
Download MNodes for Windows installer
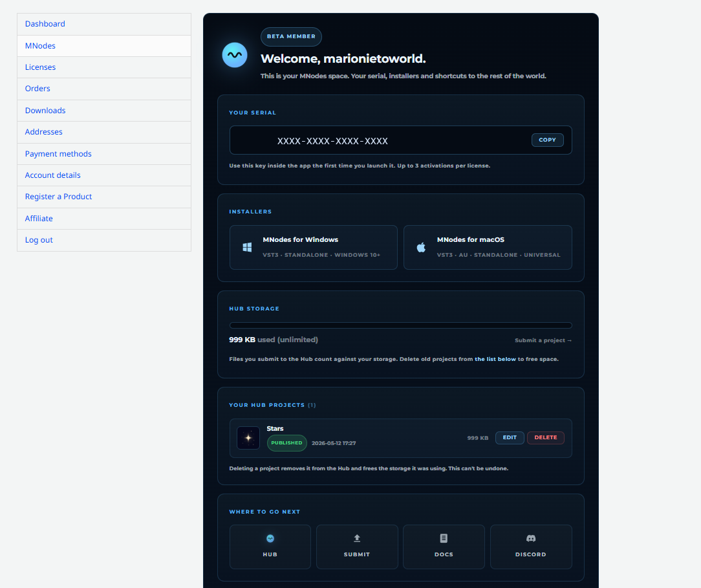coord(314,247)
